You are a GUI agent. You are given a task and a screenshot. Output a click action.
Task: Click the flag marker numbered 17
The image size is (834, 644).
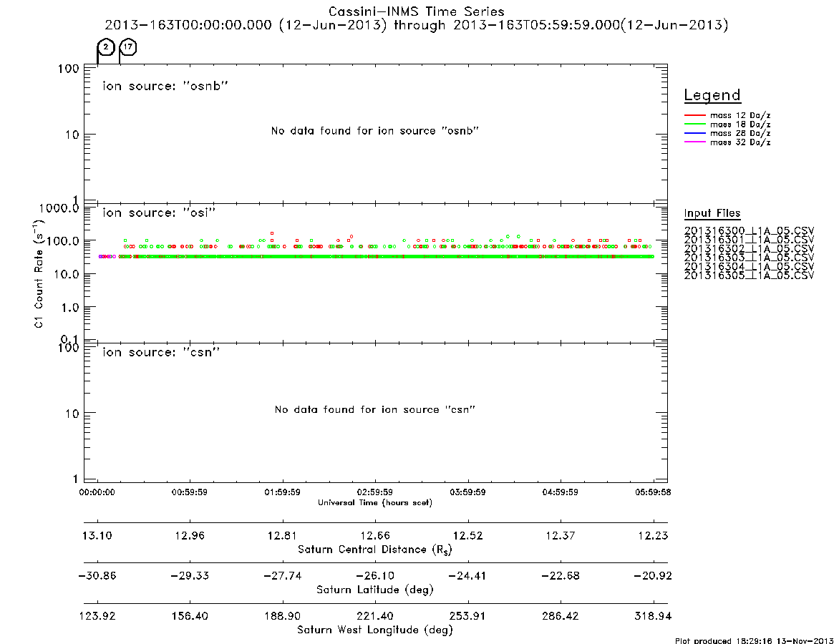coord(128,47)
